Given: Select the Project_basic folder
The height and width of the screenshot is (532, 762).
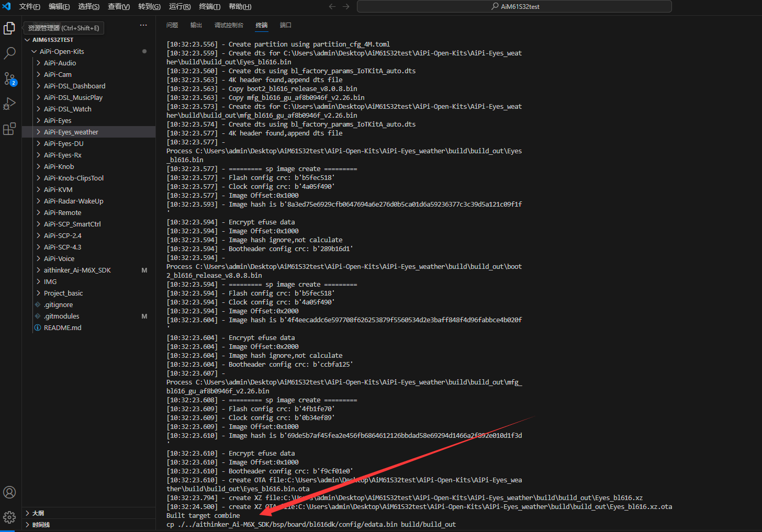Looking at the screenshot, I should tap(88, 293).
